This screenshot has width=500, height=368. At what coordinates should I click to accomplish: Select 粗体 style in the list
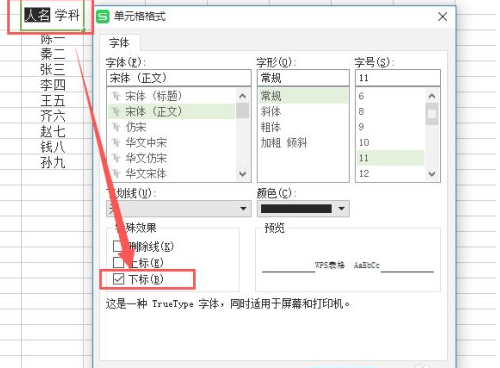point(303,127)
